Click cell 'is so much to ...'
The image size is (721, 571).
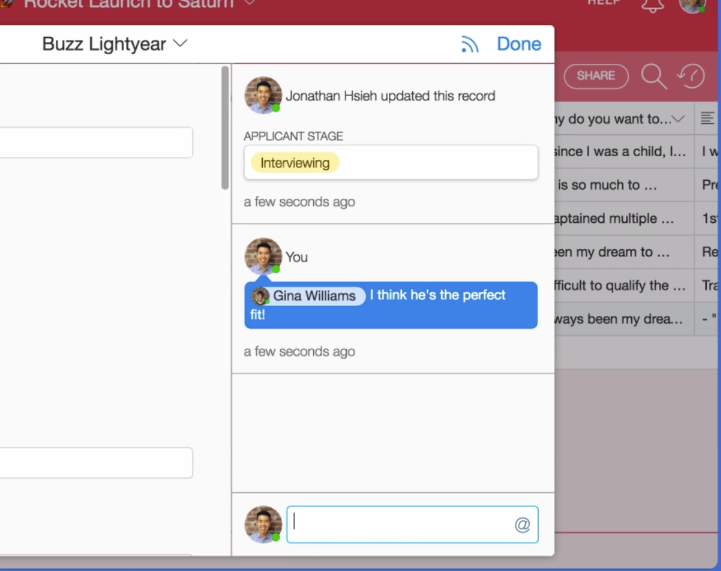pyautogui.click(x=624, y=185)
